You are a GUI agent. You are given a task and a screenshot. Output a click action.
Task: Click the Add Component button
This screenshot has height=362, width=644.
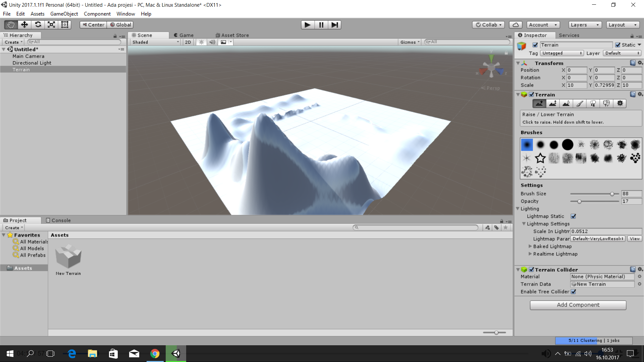(578, 305)
